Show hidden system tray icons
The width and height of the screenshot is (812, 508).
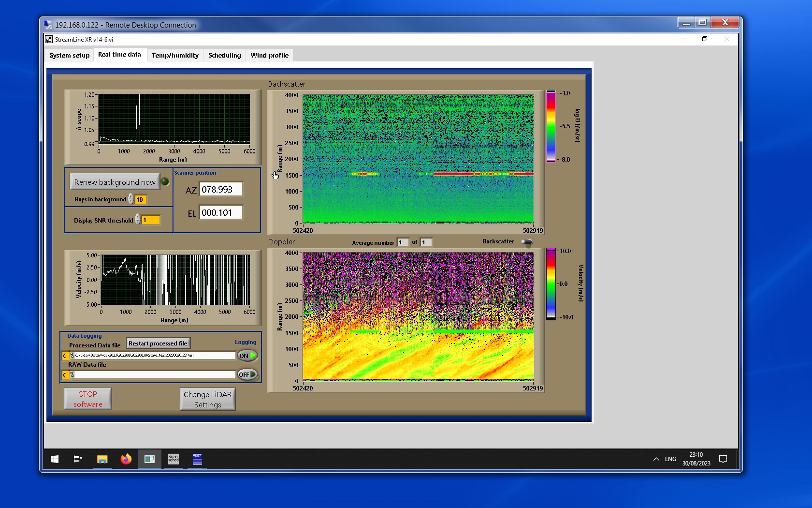(x=656, y=459)
